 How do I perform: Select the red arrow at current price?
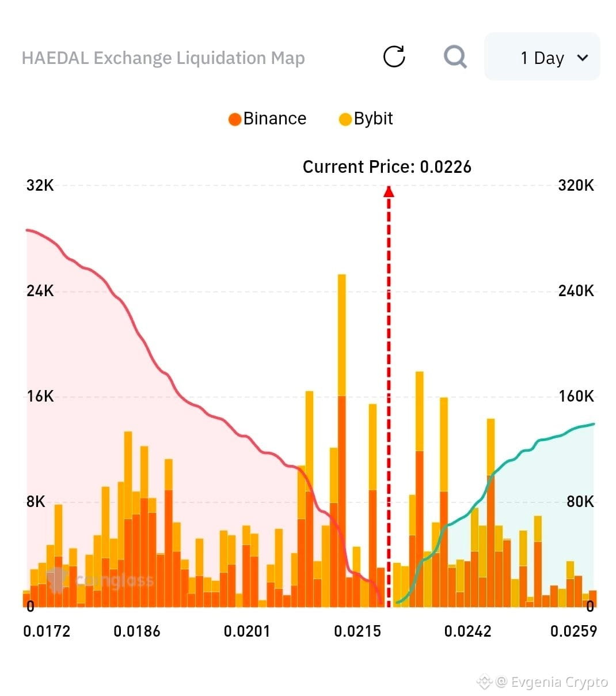click(389, 191)
